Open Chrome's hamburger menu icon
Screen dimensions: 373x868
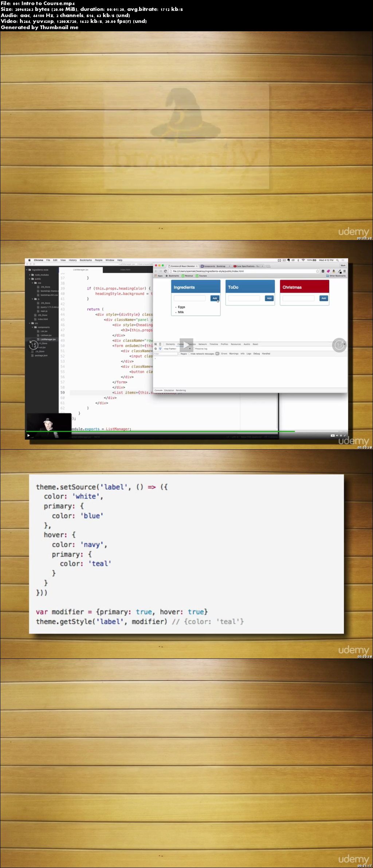pyautogui.click(x=344, y=271)
